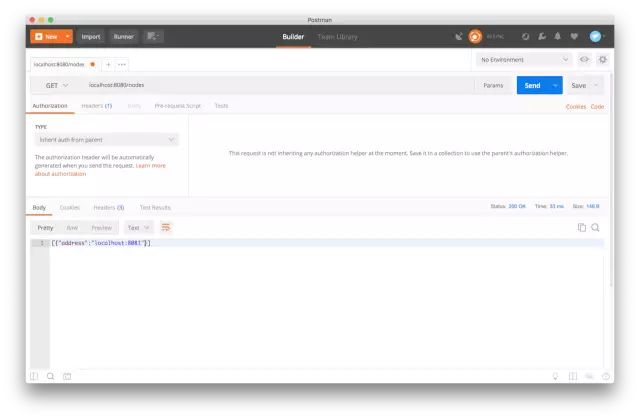Click the proxy capture circular icon
Viewport: 640px width, 420px height.
tap(525, 37)
